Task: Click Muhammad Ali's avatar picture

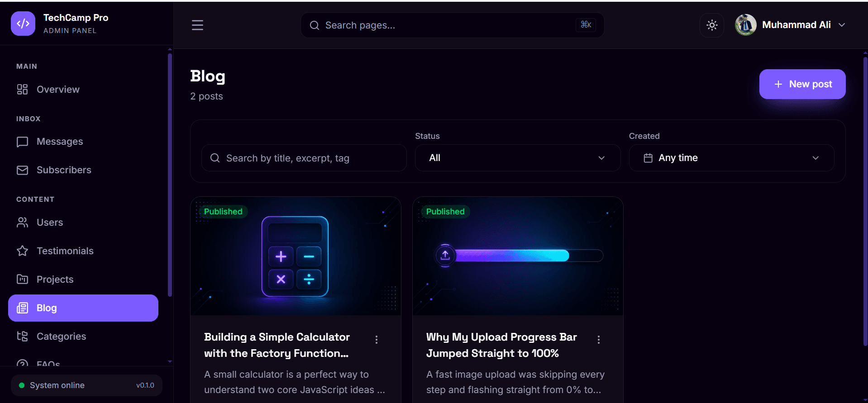Action: click(x=745, y=25)
